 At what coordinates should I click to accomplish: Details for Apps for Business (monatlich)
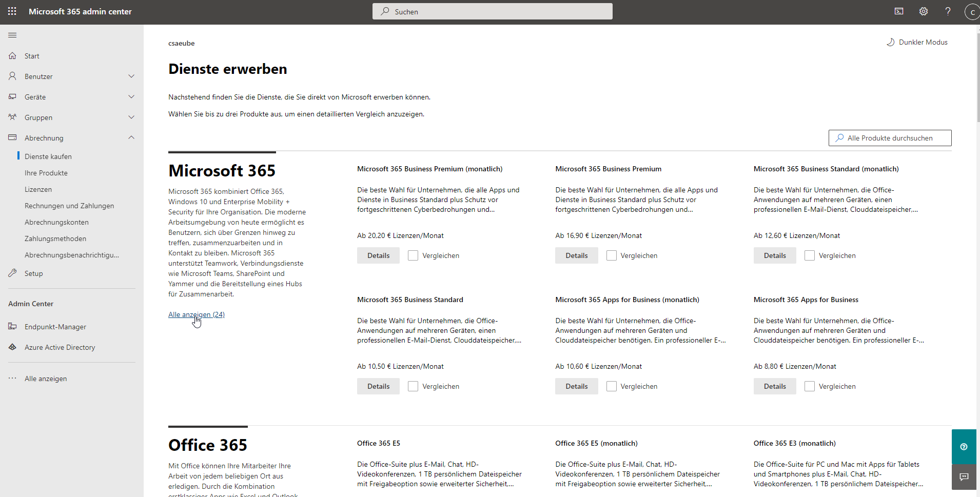coord(577,386)
